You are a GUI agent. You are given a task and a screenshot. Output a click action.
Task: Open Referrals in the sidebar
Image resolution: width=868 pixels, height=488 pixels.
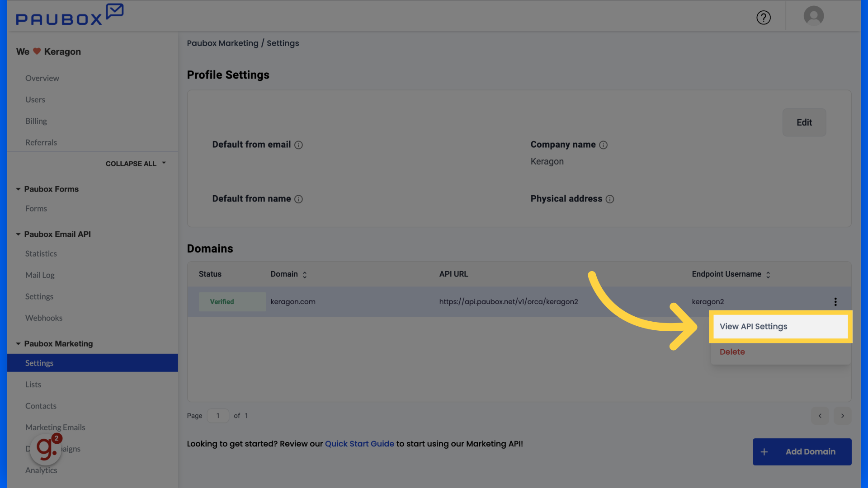41,143
